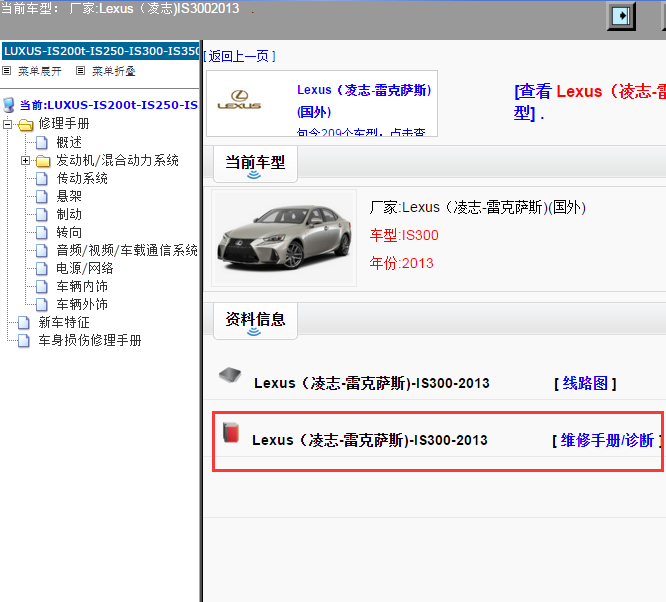The image size is (666, 602).
Task: Open 车辆外饰 tree entry
Action: 82,304
